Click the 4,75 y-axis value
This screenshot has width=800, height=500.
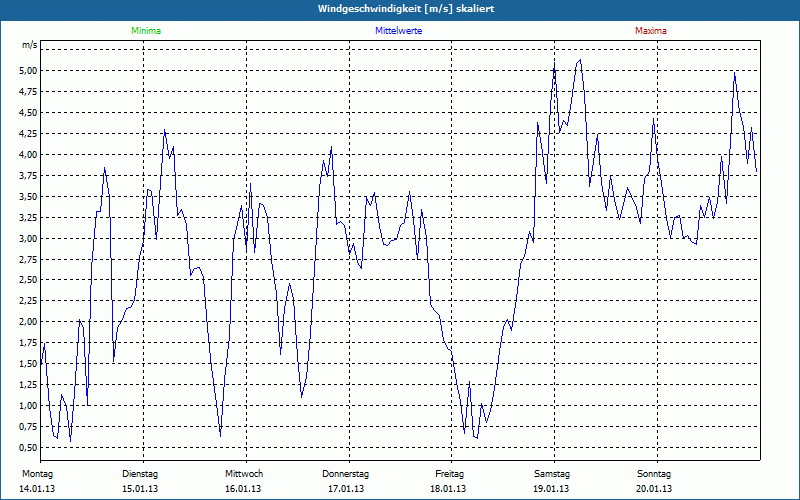coord(29,91)
